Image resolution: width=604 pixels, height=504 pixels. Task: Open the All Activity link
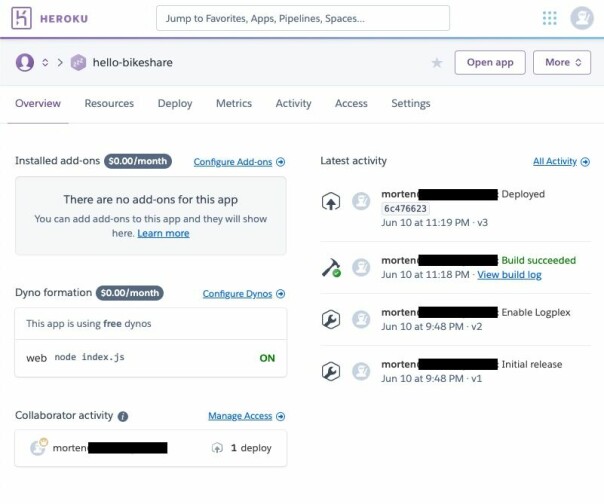click(555, 161)
